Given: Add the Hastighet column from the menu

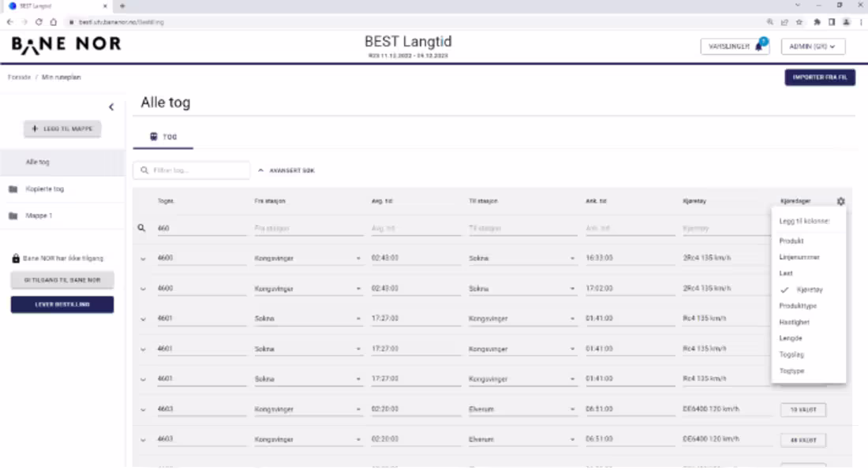Looking at the screenshot, I should click(809, 322).
